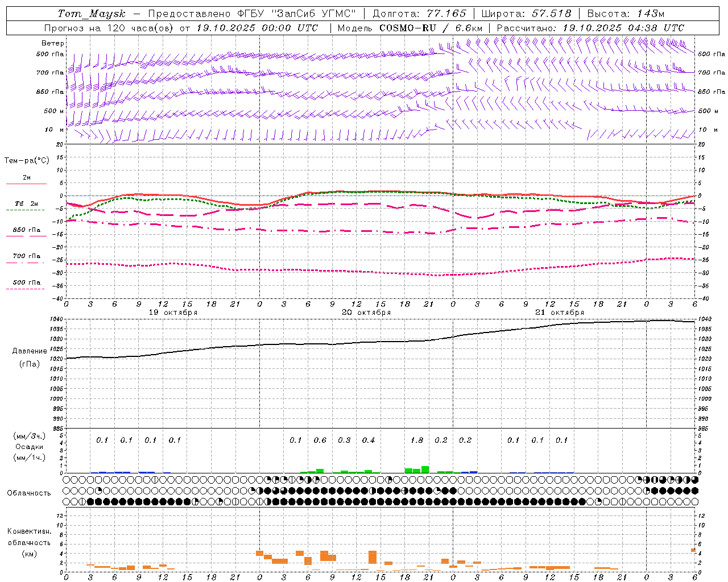Click the '0.3' precipitation amount

click(344, 440)
